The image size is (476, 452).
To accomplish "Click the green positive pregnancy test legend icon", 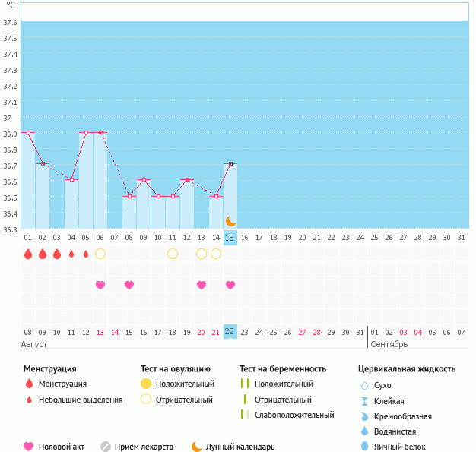I will [x=245, y=384].
